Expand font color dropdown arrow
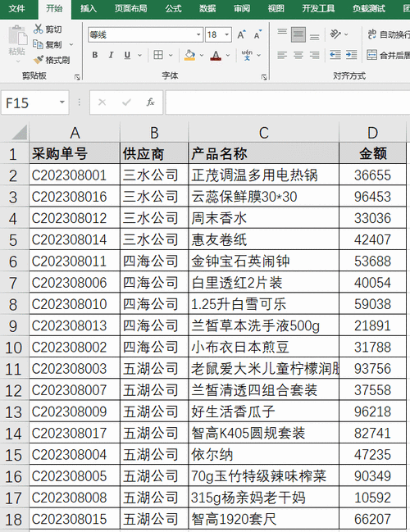 (x=228, y=55)
